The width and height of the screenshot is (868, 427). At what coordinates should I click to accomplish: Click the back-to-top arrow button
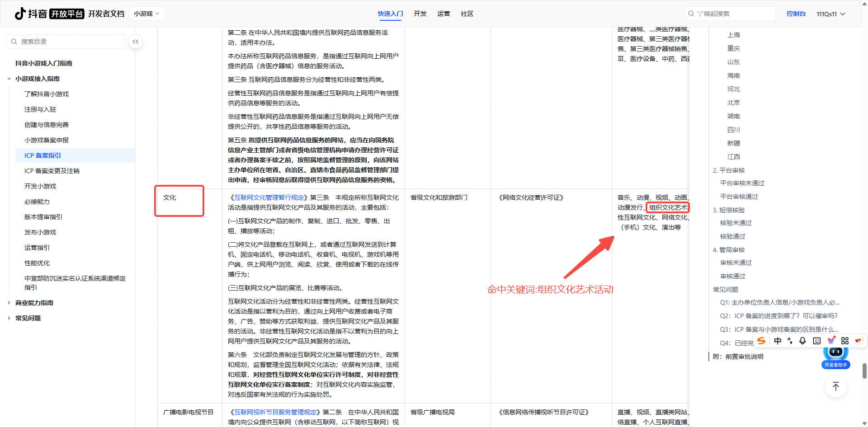[x=835, y=386]
